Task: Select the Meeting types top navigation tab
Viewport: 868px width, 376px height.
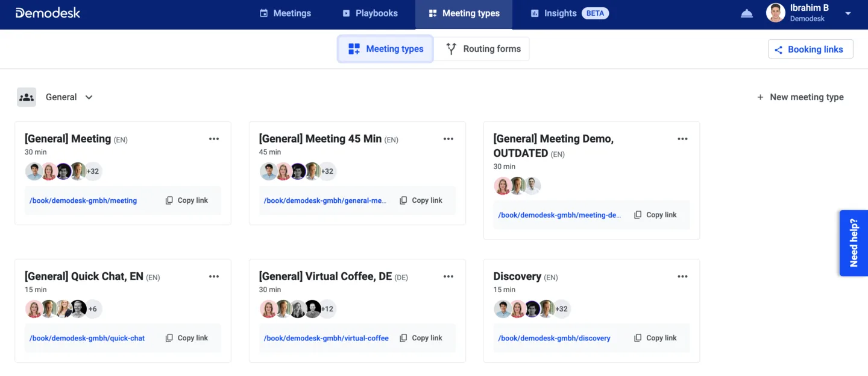Action: click(464, 13)
